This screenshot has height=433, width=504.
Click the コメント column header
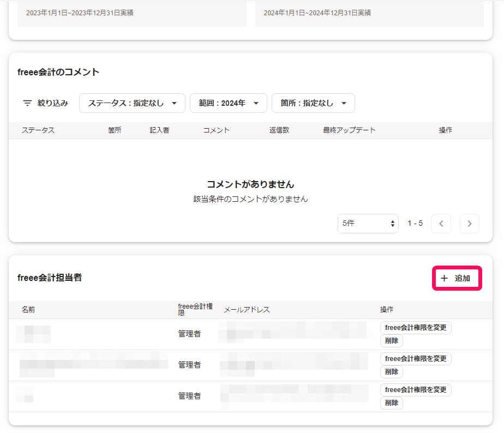pyautogui.click(x=217, y=130)
